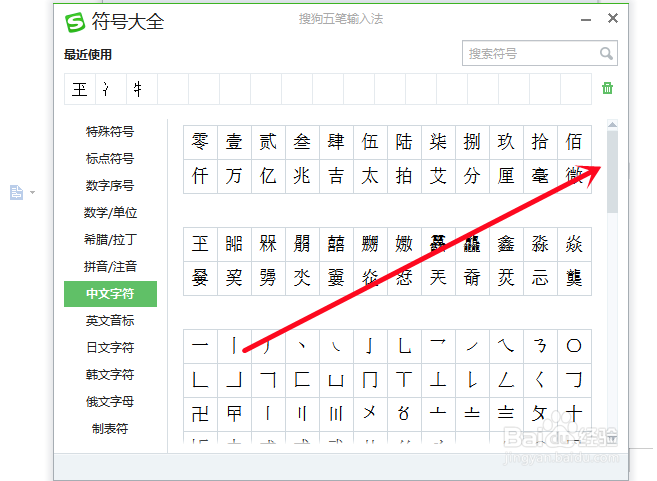Insert the character 匚
This screenshot has height=481, width=657.
pyautogui.click(x=302, y=380)
